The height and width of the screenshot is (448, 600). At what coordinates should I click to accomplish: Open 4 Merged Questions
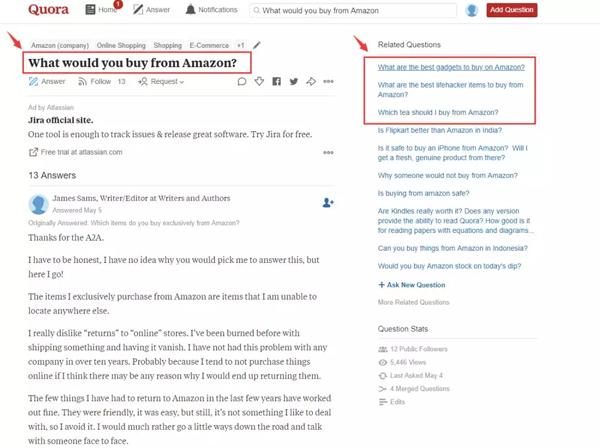414,389
